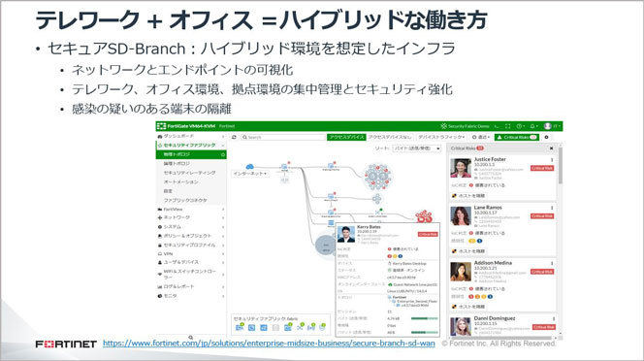Click Critical Risk badge in Kerry Bates popup

[x=428, y=235]
